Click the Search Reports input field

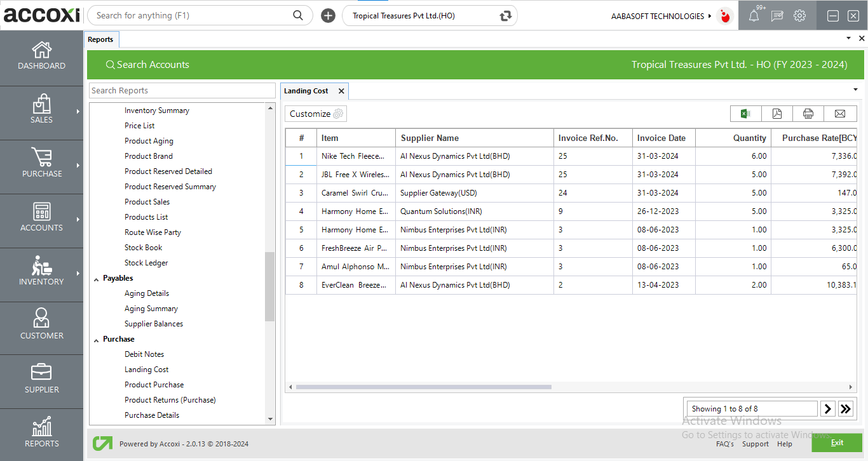tap(182, 91)
